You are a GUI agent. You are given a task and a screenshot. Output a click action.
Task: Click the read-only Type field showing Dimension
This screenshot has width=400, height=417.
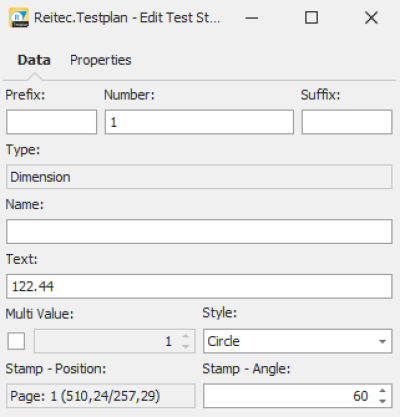[199, 177]
